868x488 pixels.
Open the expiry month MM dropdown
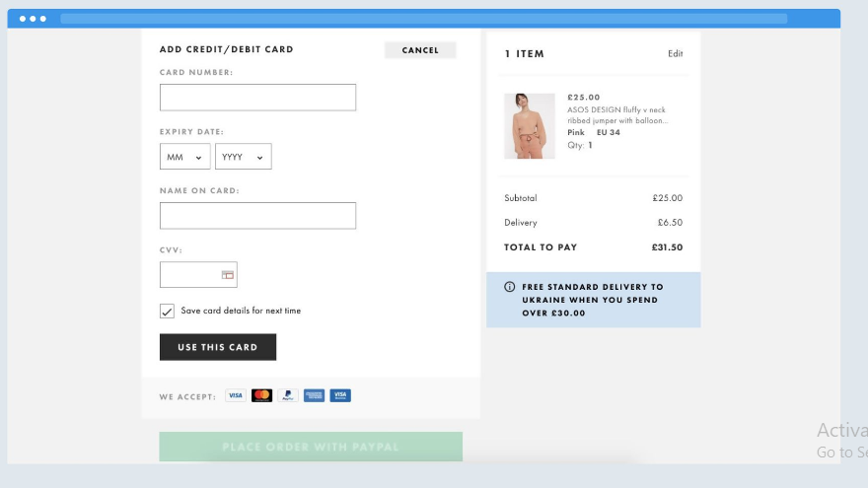click(184, 157)
